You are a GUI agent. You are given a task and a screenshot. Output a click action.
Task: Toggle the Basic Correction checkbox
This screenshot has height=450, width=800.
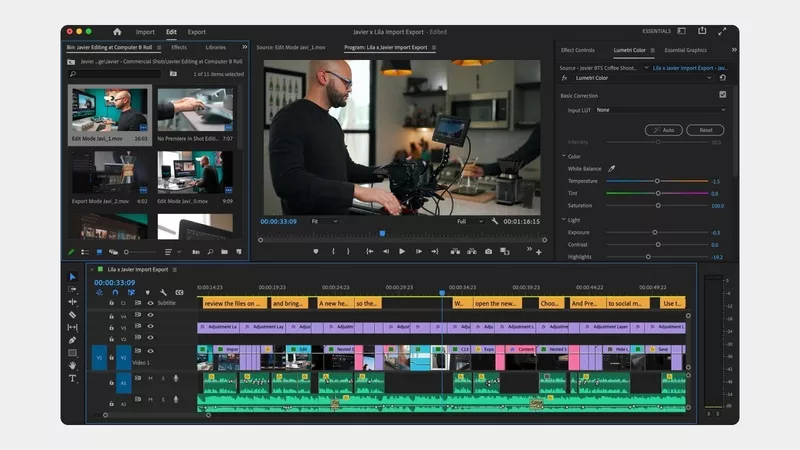722,95
